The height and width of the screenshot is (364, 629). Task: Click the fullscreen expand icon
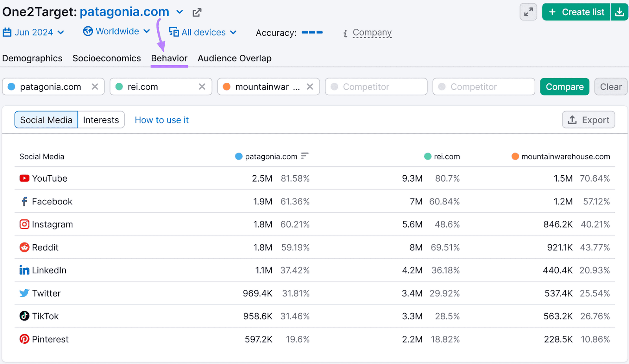pos(528,12)
